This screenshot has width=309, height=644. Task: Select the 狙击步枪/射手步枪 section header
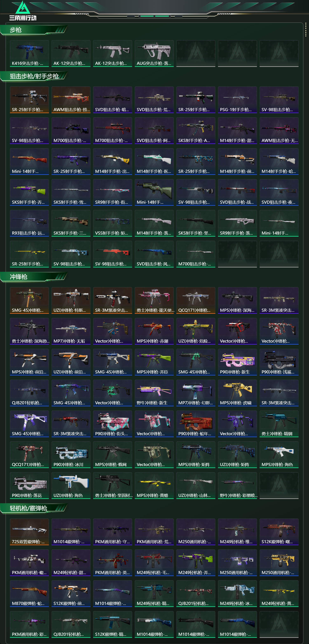click(34, 76)
